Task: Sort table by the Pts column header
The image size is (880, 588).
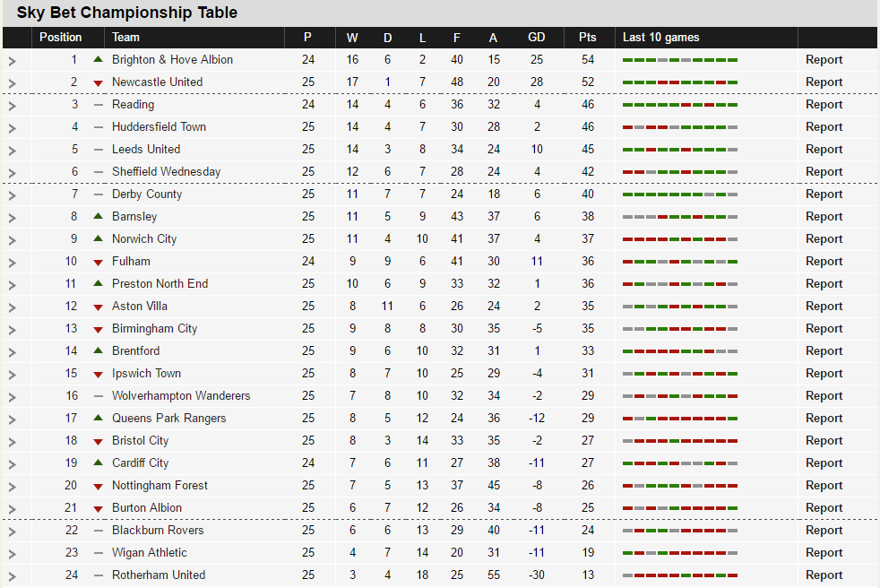Action: pyautogui.click(x=588, y=37)
